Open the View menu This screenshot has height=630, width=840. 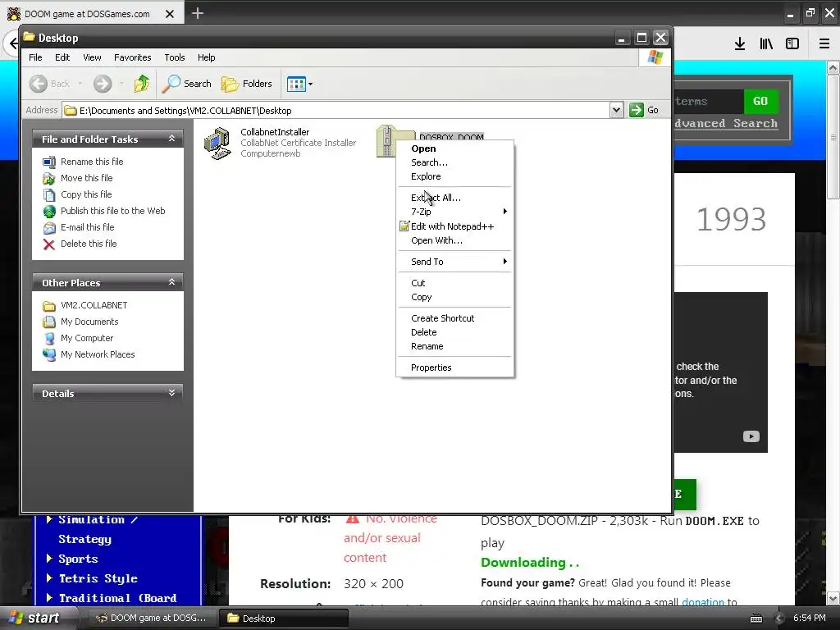click(x=92, y=57)
